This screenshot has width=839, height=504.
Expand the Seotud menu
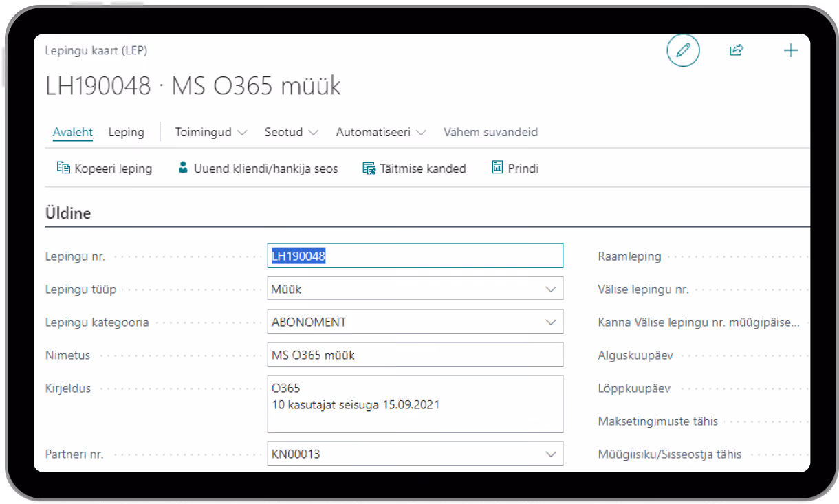[292, 132]
